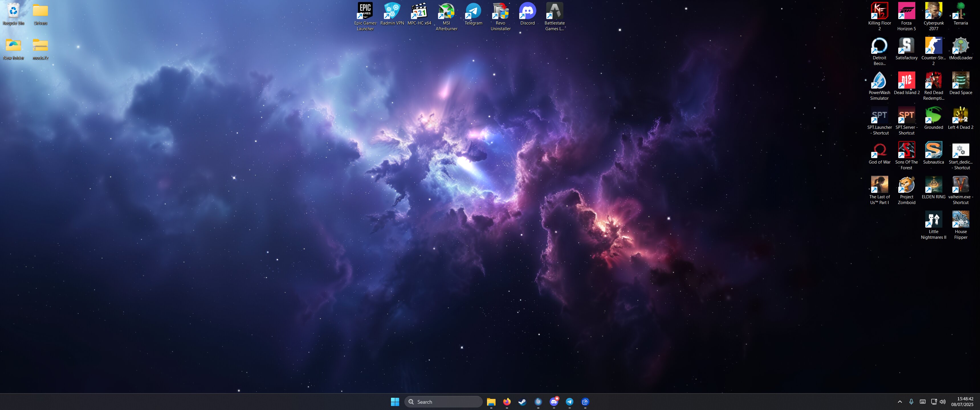This screenshot has height=410, width=980.
Task: Select the Little Nightmares II shortcut
Action: (933, 225)
